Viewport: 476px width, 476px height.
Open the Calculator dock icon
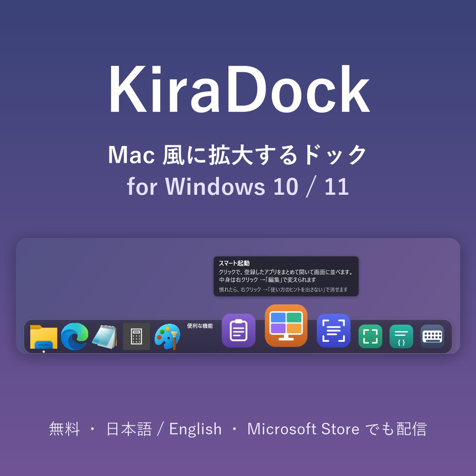[x=136, y=337]
